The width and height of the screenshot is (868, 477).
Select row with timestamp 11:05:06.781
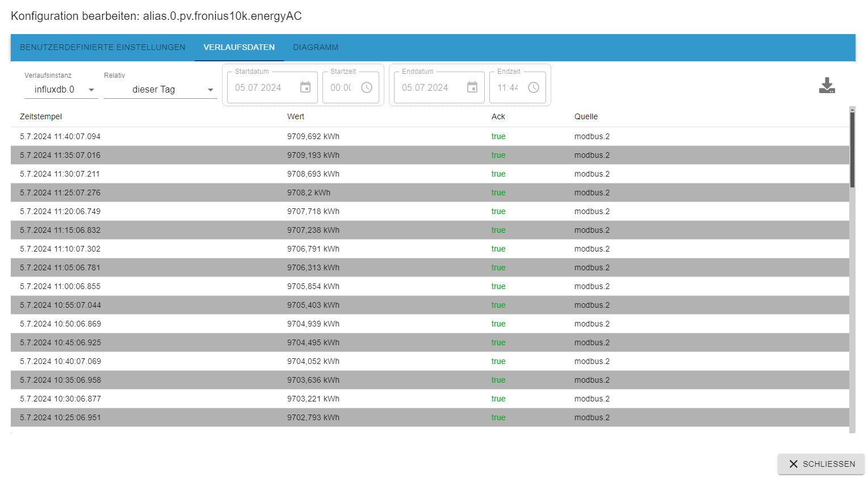pos(430,267)
